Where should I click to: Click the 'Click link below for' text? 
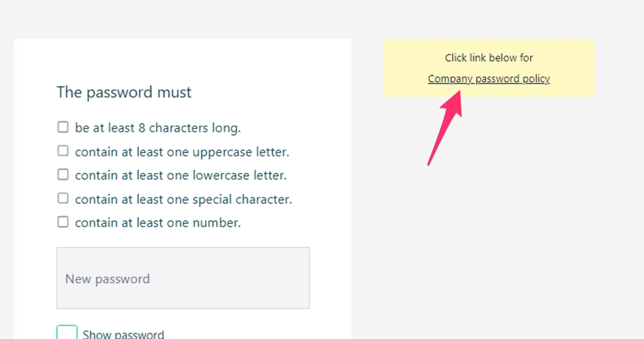coord(489,58)
